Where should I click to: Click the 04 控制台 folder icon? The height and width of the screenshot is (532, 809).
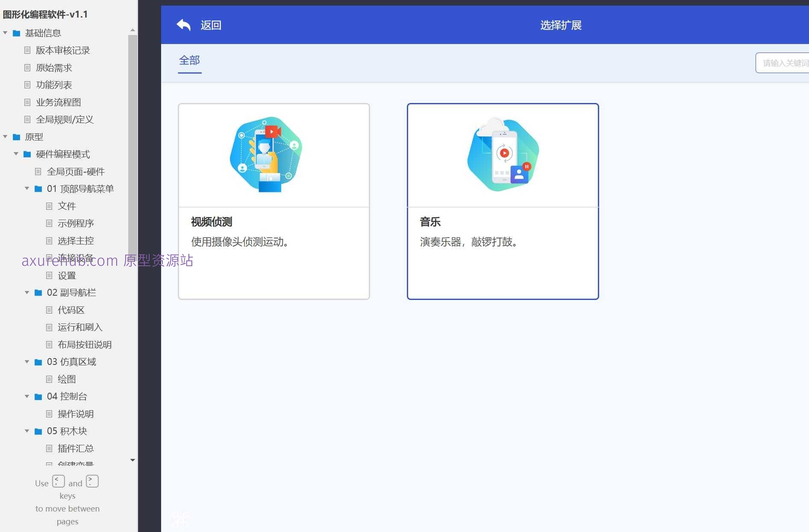tap(38, 397)
